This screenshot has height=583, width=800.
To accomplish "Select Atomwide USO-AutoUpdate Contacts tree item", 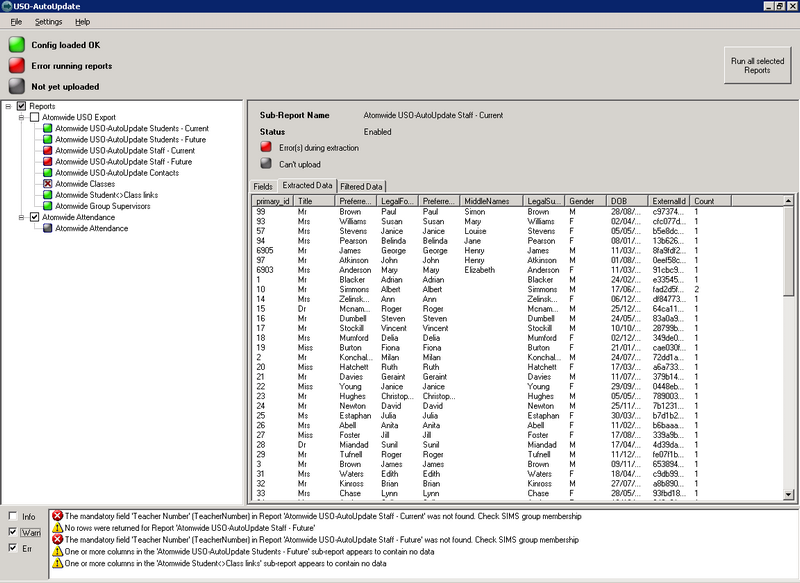I will [117, 173].
